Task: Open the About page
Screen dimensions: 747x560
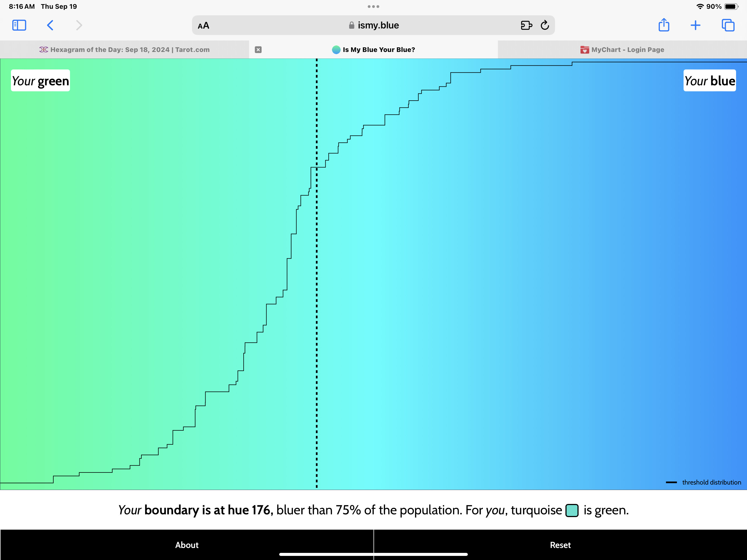Action: 187,545
